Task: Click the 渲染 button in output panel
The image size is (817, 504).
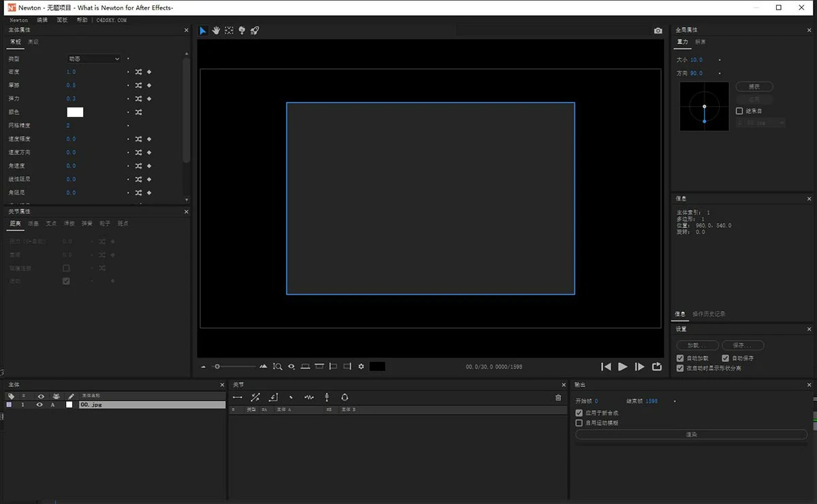Action: 691,435
